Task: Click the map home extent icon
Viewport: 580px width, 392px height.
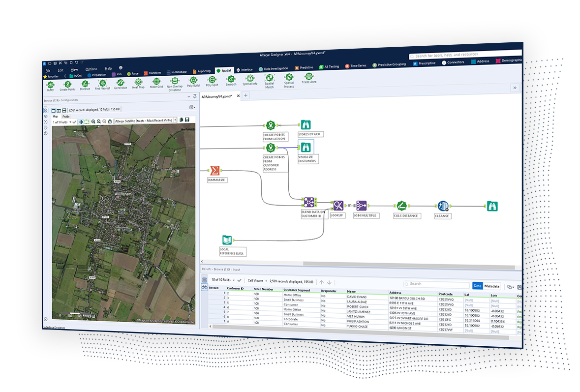Action: pos(110,121)
